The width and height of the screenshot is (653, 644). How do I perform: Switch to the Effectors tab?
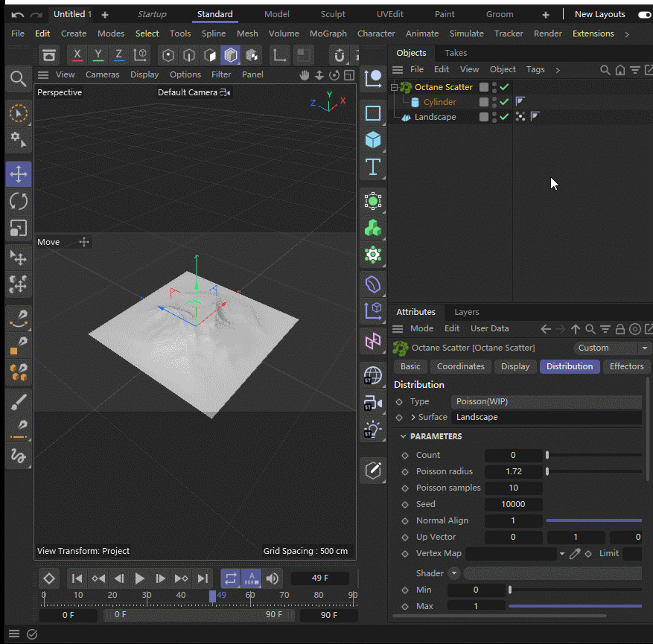[x=626, y=366]
